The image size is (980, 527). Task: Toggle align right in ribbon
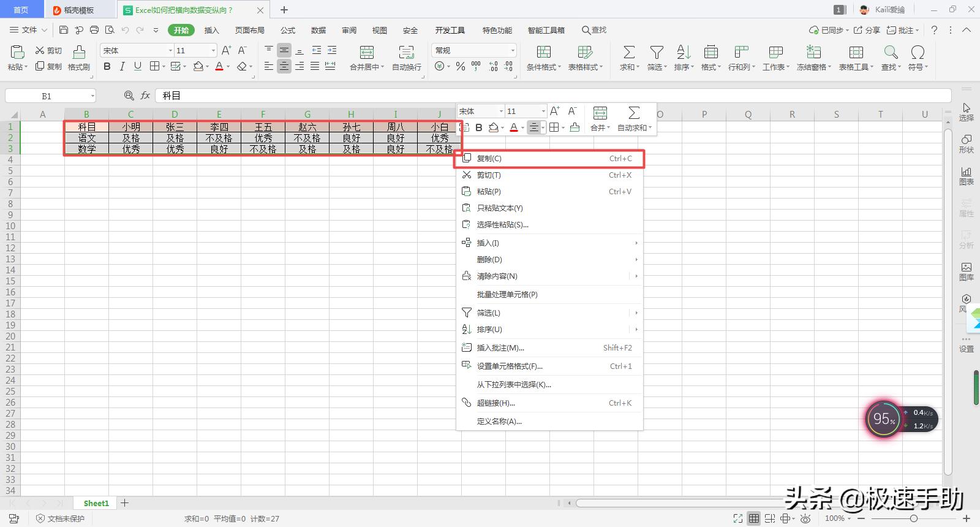tap(300, 66)
